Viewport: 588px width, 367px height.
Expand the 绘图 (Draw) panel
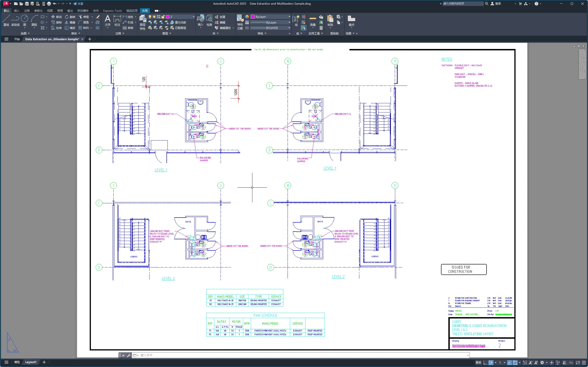25,34
